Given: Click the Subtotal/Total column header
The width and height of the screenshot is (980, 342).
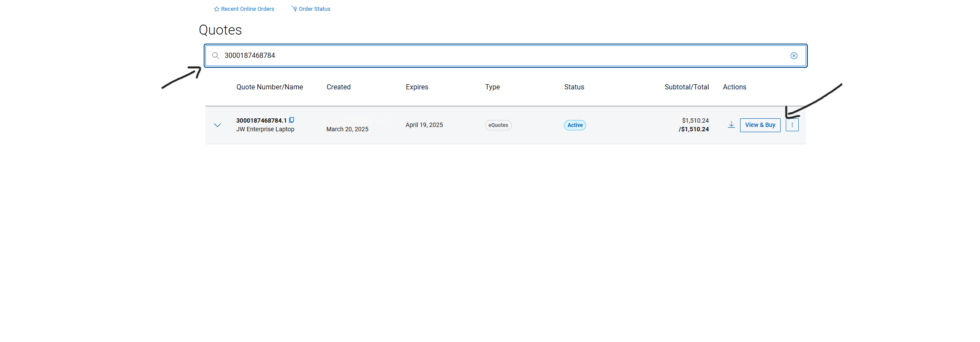Looking at the screenshot, I should pyautogui.click(x=686, y=87).
